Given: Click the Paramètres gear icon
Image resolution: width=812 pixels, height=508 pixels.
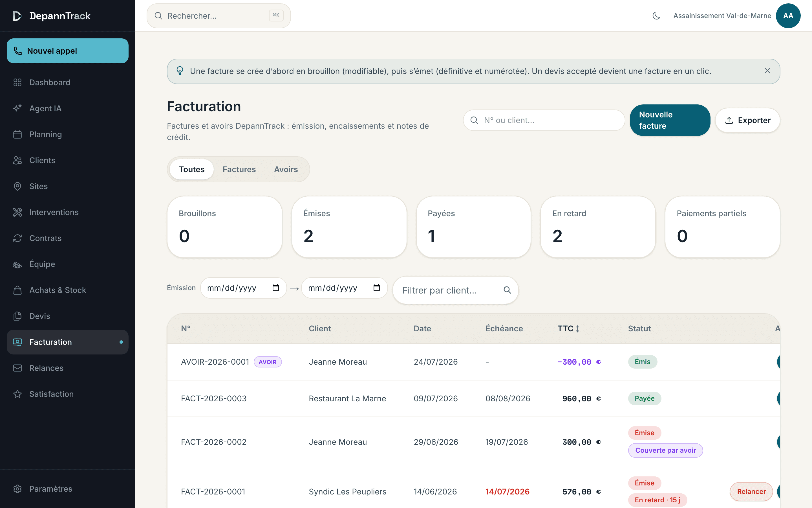Looking at the screenshot, I should tap(17, 489).
